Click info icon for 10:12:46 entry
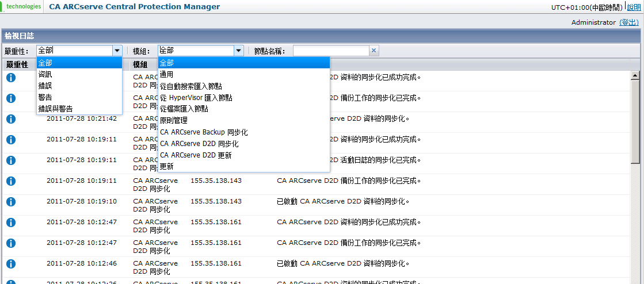This screenshot has height=284, width=644. point(11,263)
